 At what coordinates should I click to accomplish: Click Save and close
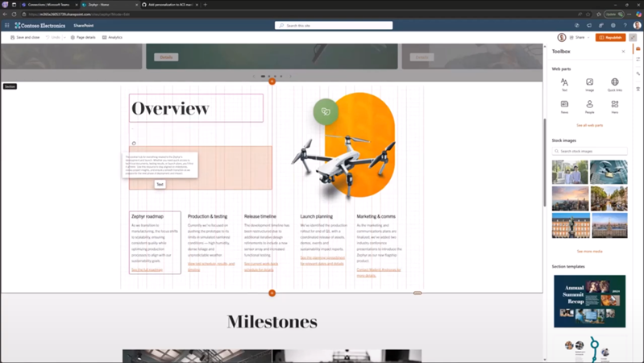click(25, 37)
